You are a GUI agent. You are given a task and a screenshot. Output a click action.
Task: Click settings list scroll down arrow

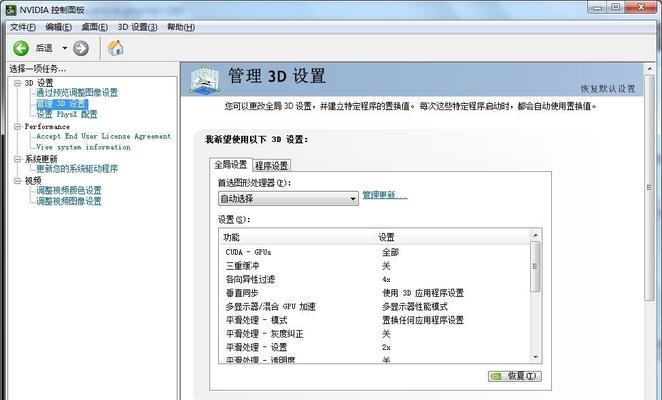535,357
